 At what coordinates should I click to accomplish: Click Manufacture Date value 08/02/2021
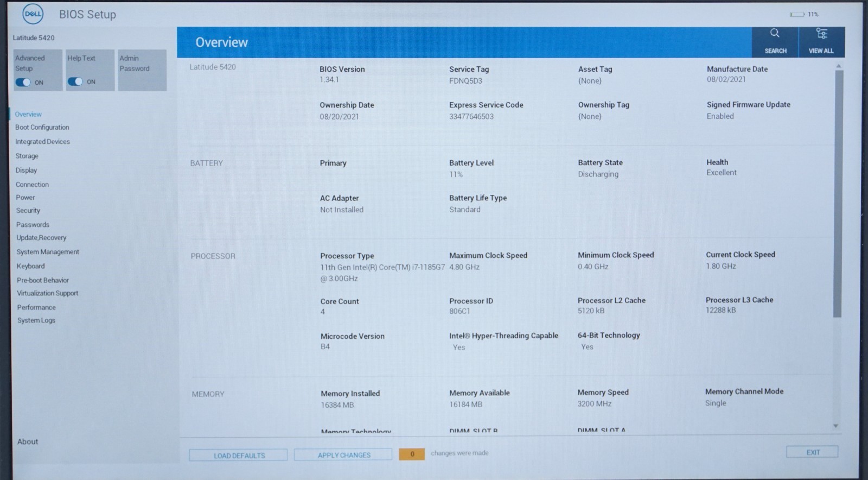pos(726,79)
